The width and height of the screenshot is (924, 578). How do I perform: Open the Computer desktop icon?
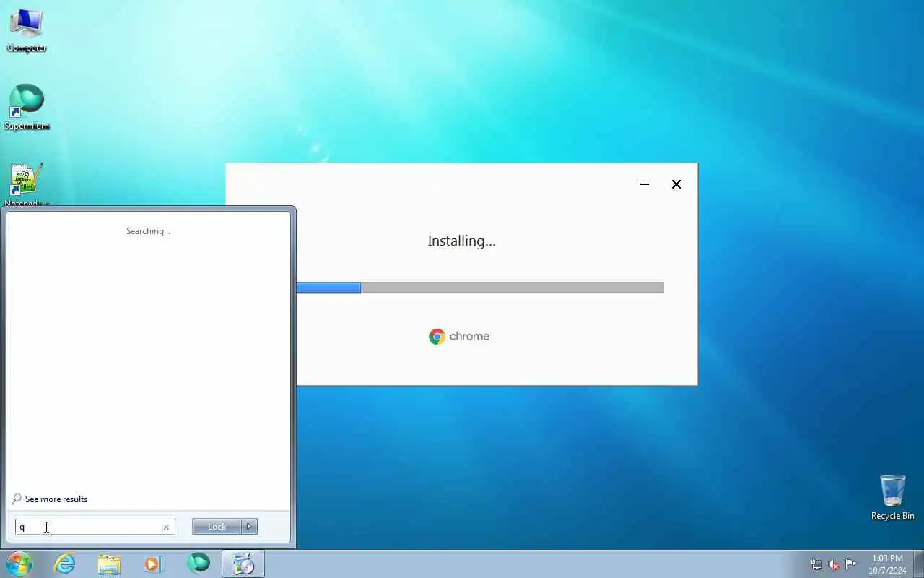pyautogui.click(x=27, y=30)
